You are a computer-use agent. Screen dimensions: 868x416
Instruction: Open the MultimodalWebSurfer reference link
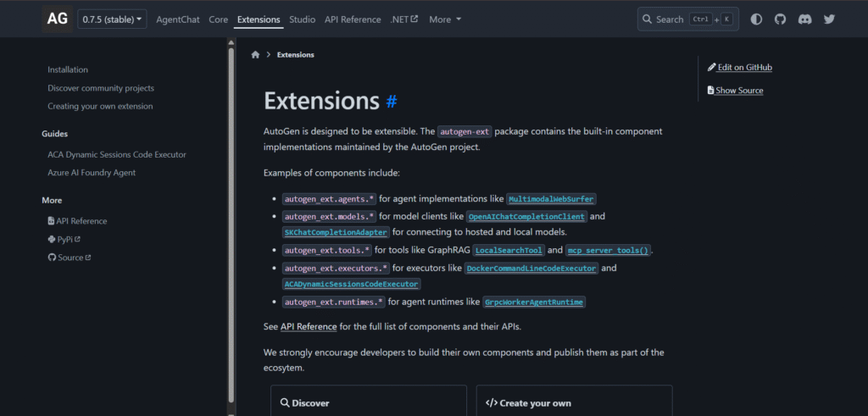pyautogui.click(x=551, y=199)
